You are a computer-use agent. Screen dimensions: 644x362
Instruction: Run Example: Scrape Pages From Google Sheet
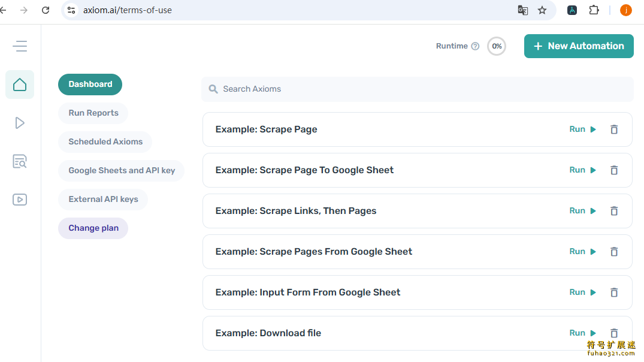tap(582, 252)
